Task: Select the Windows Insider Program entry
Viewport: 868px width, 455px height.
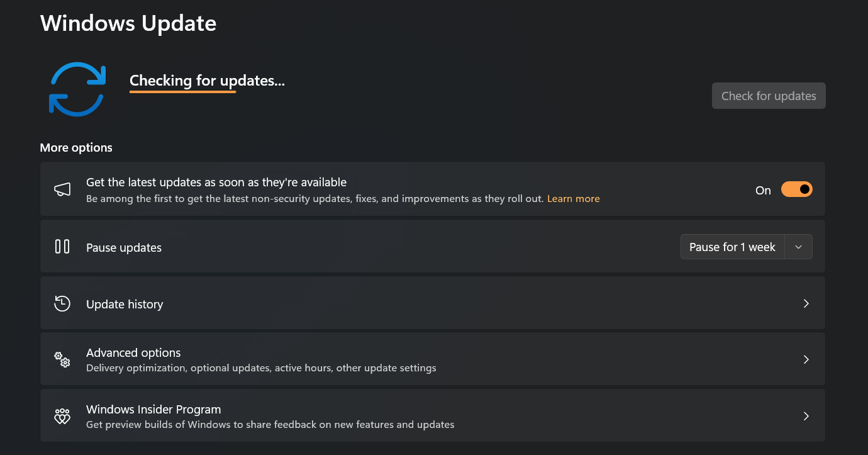Action: (153, 410)
